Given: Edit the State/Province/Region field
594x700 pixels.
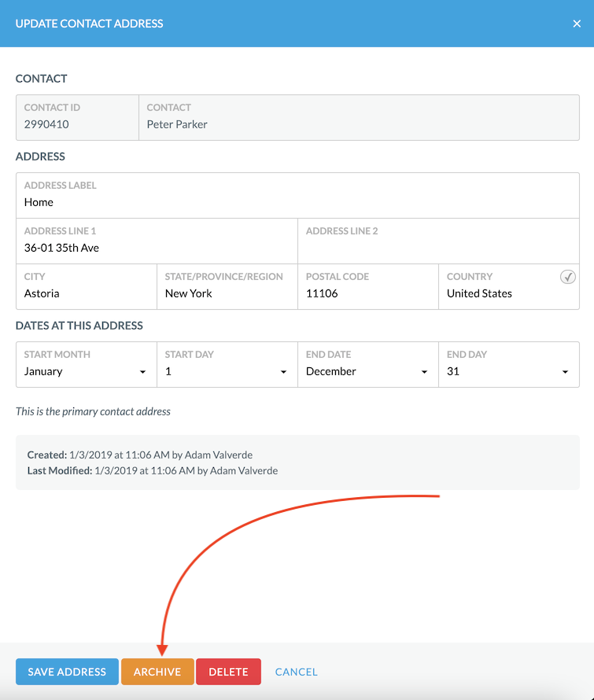Looking at the screenshot, I should [x=227, y=286].
